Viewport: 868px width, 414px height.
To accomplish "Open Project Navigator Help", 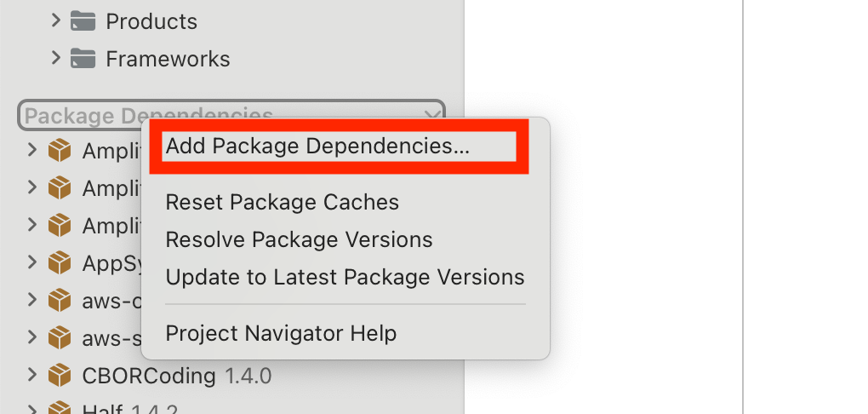I will tap(281, 332).
